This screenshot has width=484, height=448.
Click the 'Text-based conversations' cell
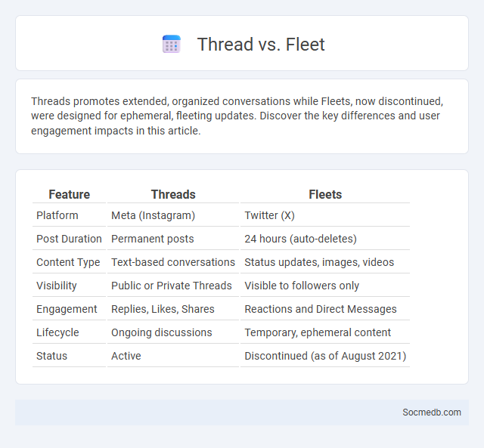point(173,262)
